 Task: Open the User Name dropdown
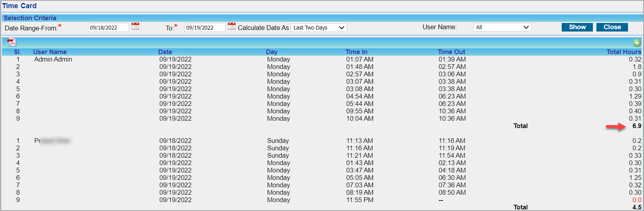pyautogui.click(x=502, y=27)
